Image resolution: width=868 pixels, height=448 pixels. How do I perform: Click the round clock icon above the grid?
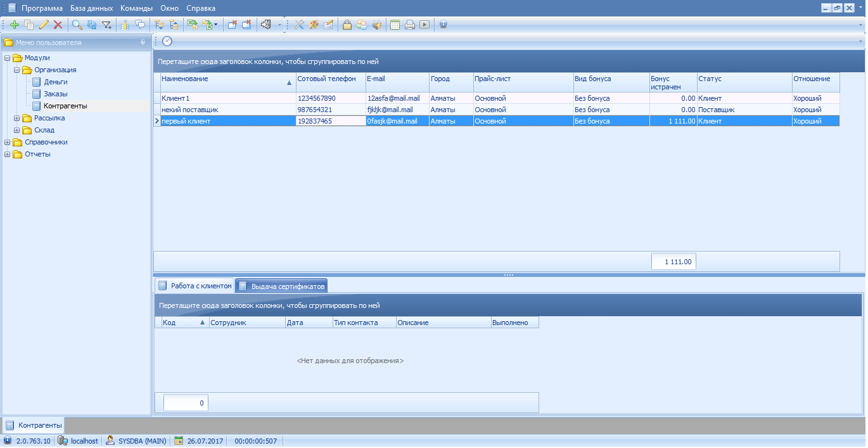167,41
